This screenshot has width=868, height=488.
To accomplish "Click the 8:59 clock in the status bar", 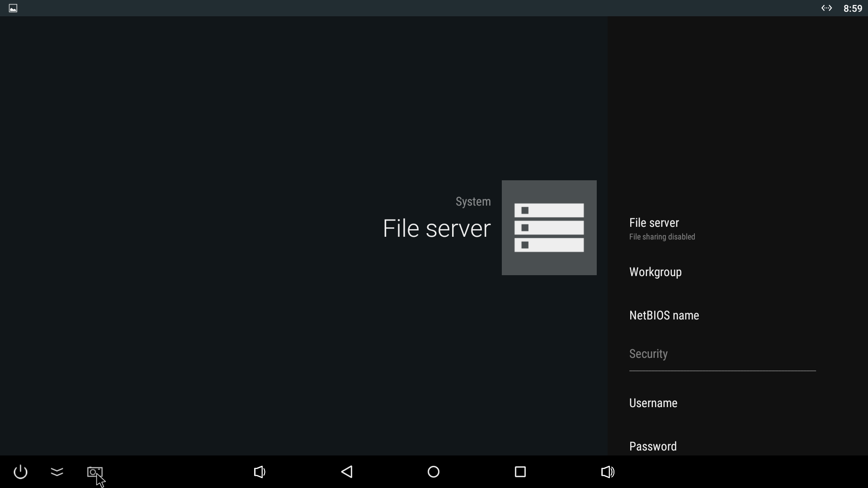I will (853, 8).
